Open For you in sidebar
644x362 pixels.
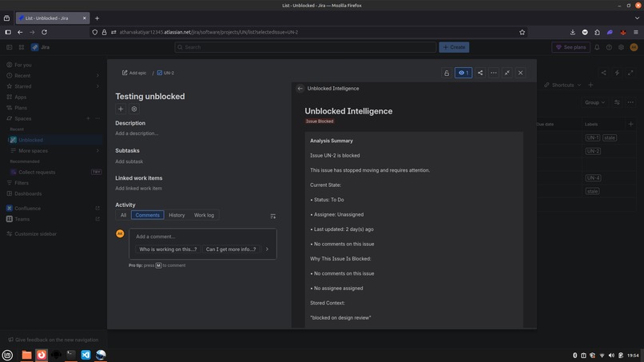coord(53,65)
